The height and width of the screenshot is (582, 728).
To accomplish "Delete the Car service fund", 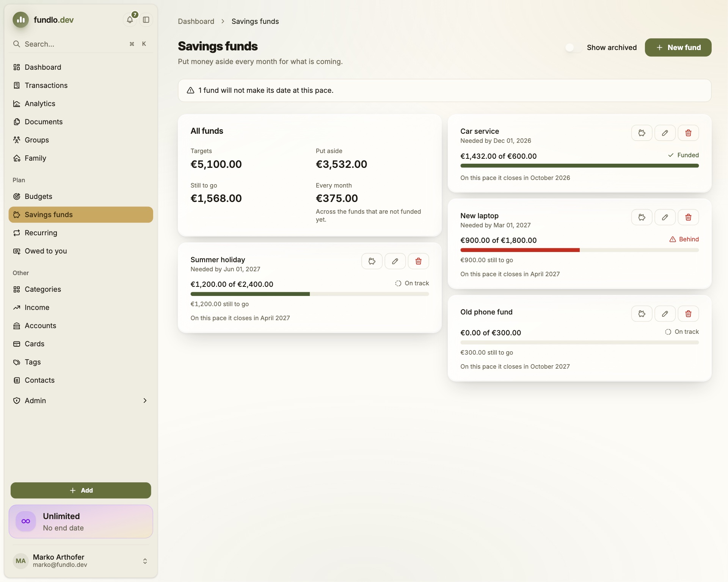I will pyautogui.click(x=688, y=133).
